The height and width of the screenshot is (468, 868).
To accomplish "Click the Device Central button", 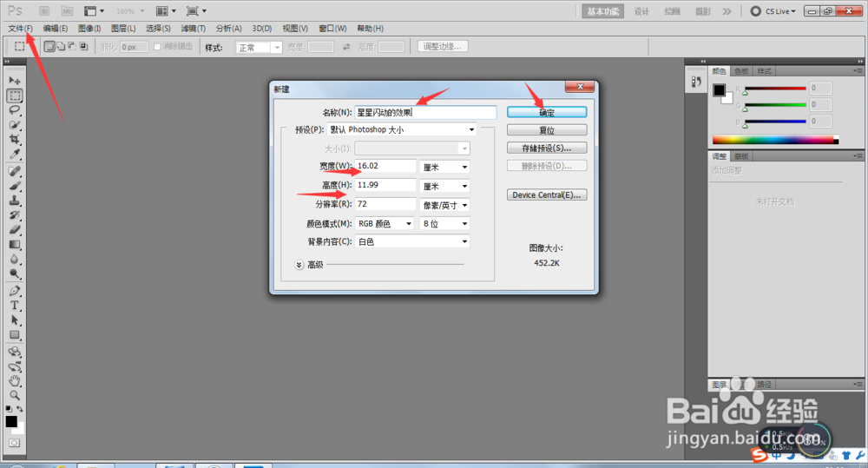I will point(547,195).
